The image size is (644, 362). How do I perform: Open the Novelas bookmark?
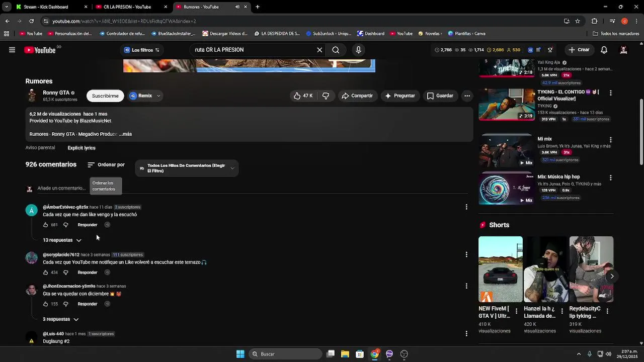click(x=429, y=34)
